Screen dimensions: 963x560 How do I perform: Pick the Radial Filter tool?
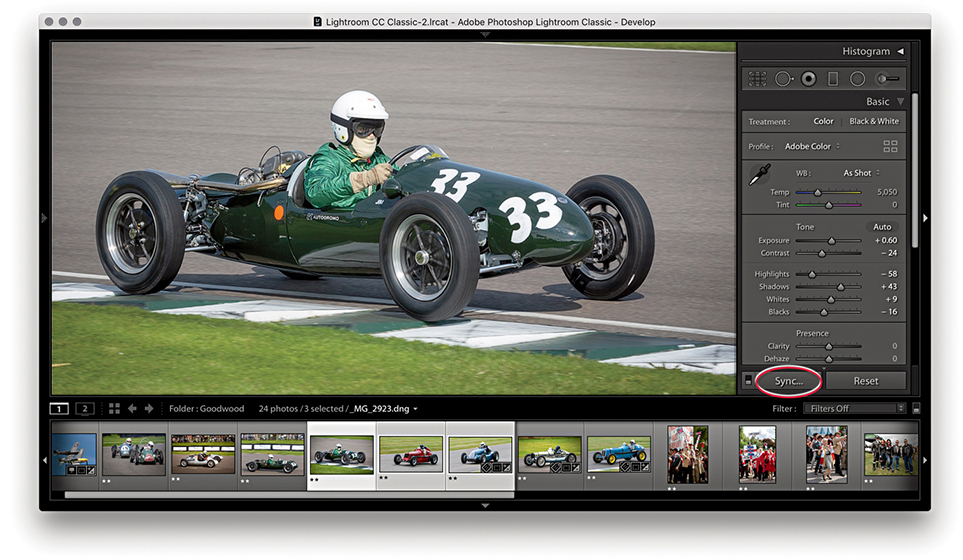[x=857, y=78]
